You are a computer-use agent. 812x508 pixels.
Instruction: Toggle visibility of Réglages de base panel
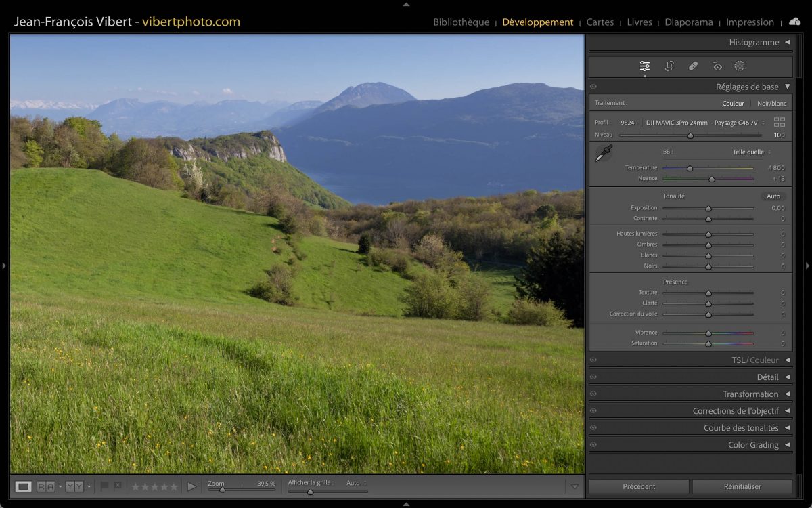pyautogui.click(x=593, y=87)
